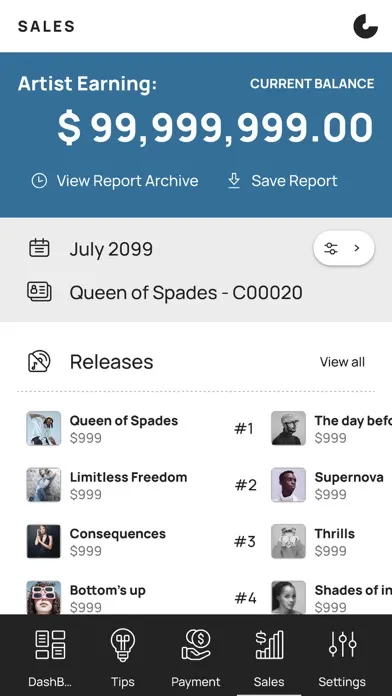This screenshot has height=696, width=392.
Task: Open the Dashboard tab icon
Action: coord(50,645)
